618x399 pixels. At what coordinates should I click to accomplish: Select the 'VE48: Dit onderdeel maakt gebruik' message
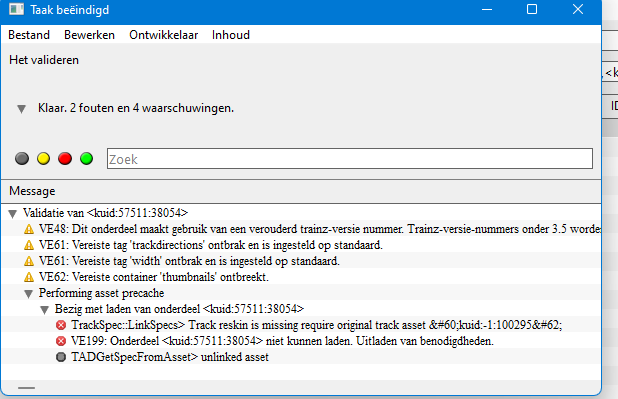coord(320,229)
